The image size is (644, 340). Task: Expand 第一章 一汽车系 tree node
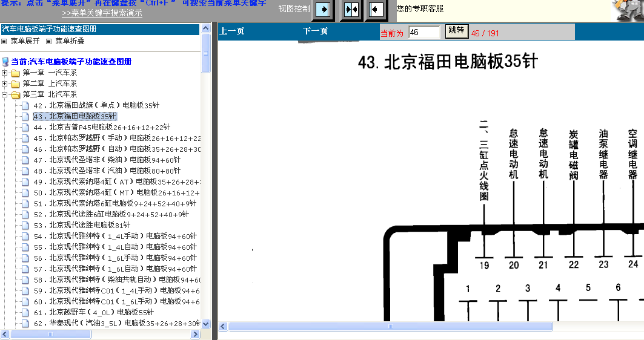(4, 73)
